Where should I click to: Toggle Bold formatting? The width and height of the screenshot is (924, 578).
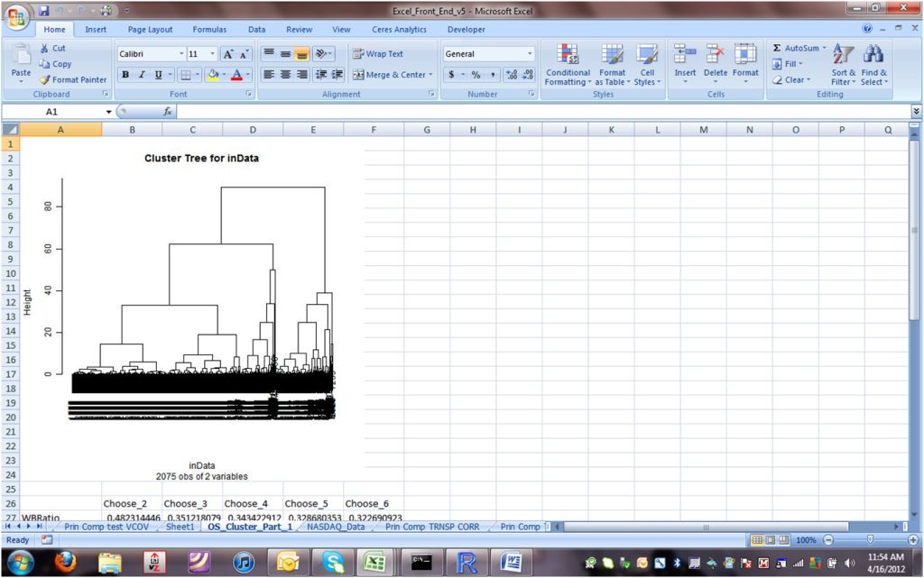tap(125, 75)
